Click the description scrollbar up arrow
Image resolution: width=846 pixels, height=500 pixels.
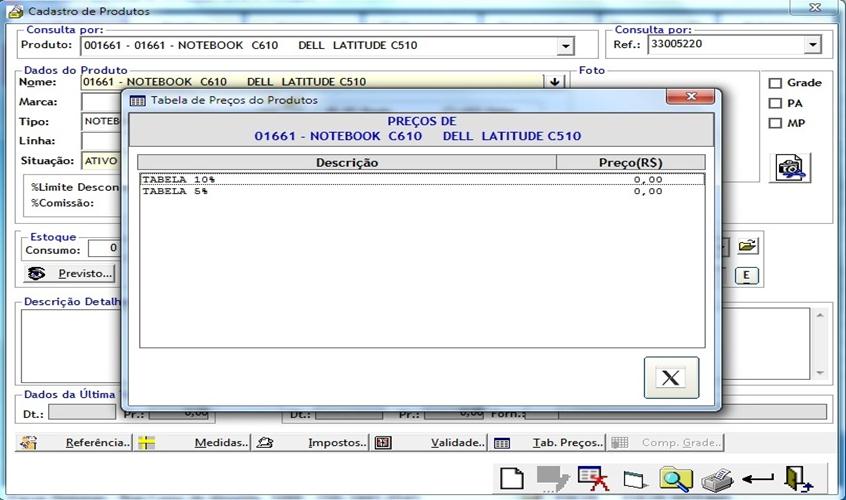click(x=820, y=315)
